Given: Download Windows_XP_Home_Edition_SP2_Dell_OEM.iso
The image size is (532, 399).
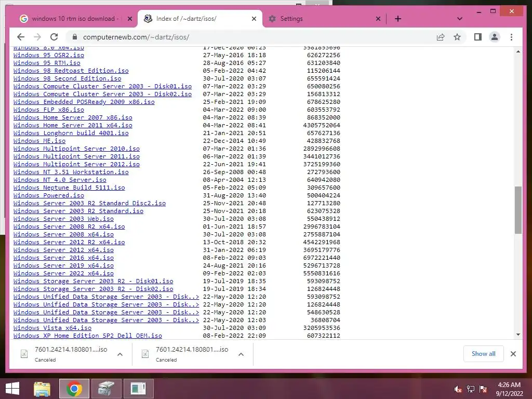Looking at the screenshot, I should pos(87,336).
